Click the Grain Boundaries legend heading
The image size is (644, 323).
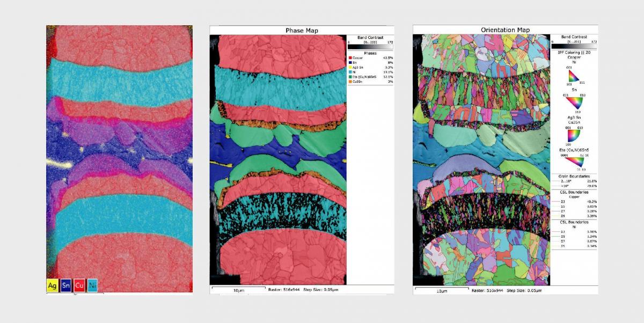(574, 176)
